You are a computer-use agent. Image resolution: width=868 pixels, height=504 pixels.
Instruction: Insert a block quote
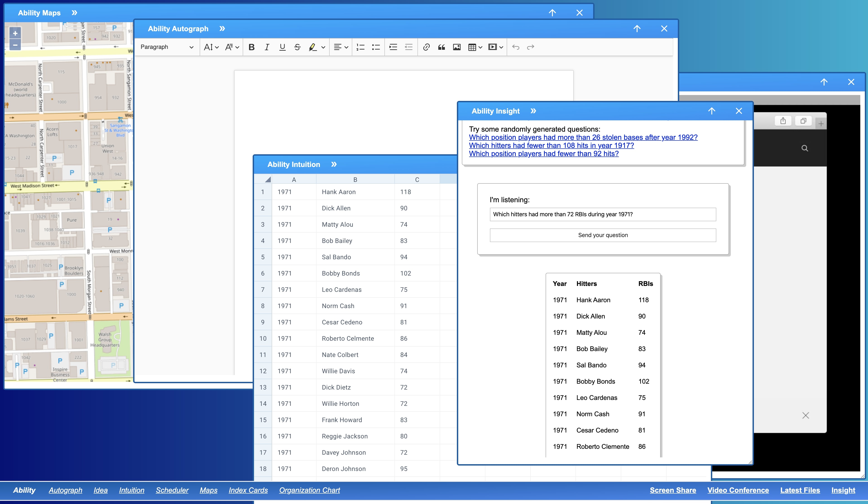[x=441, y=47]
